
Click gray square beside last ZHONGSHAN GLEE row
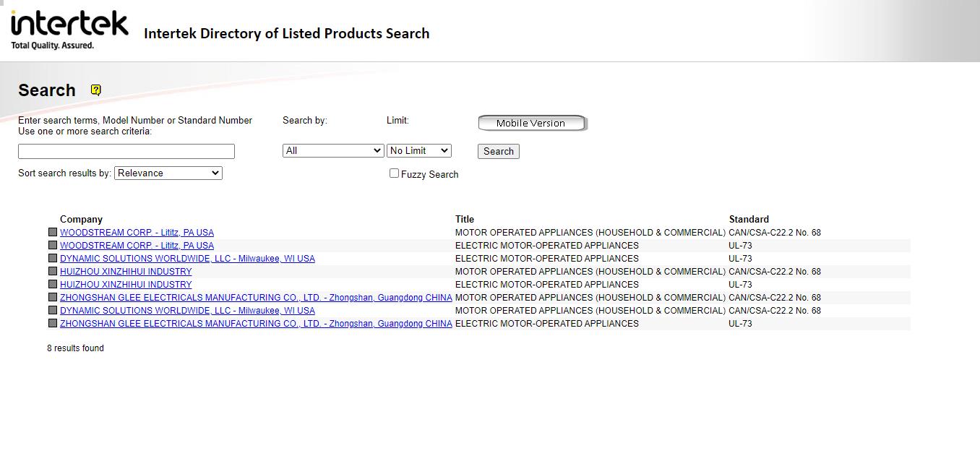click(x=52, y=323)
